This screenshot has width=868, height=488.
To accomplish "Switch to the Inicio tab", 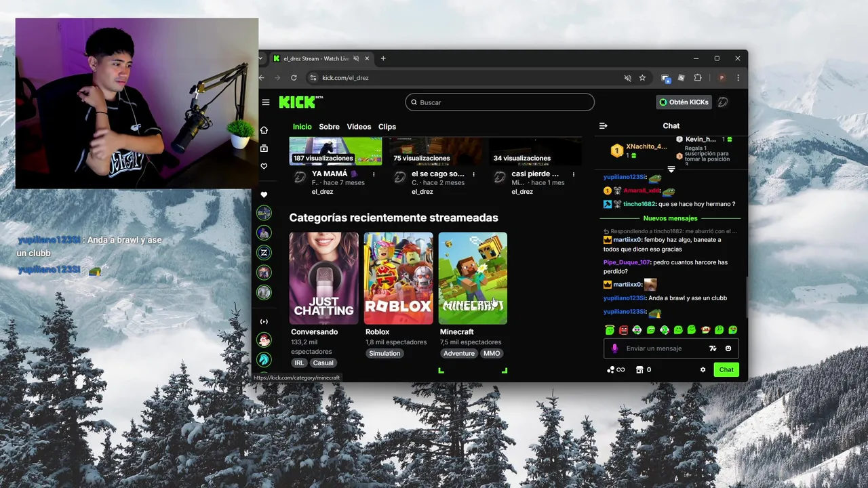I will coord(302,127).
